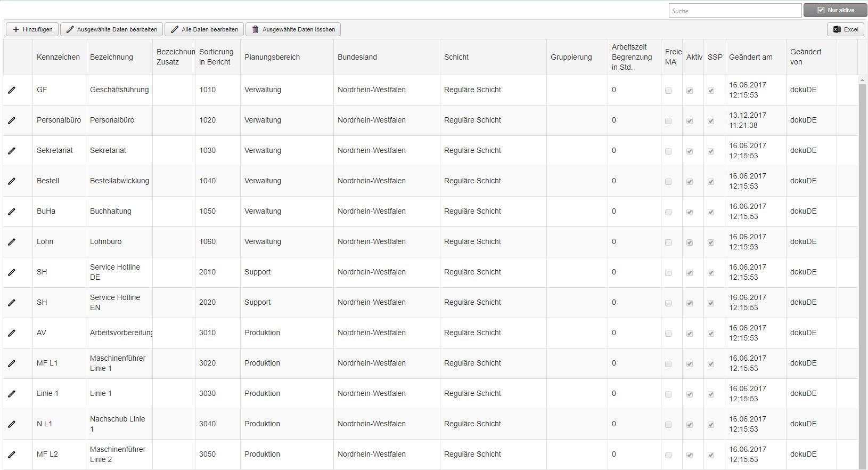The height and width of the screenshot is (470, 868).
Task: Edit the Linie 1 row via pencil
Action: pyautogui.click(x=12, y=394)
